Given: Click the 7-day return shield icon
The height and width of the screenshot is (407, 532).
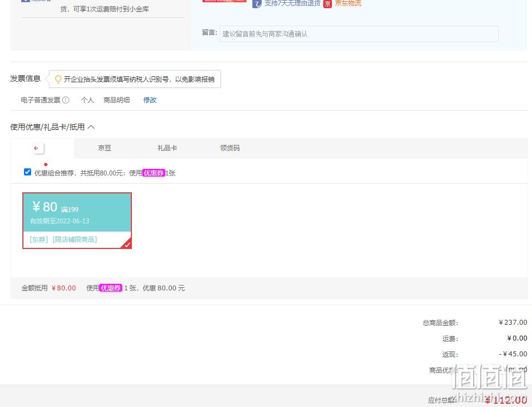Looking at the screenshot, I should (x=257, y=4).
